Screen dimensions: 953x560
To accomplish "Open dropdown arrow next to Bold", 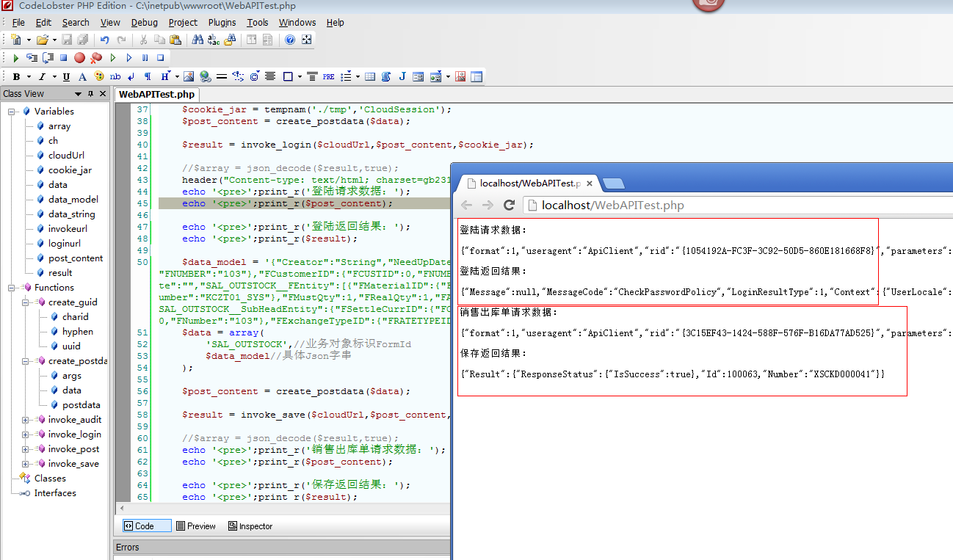I will [29, 77].
